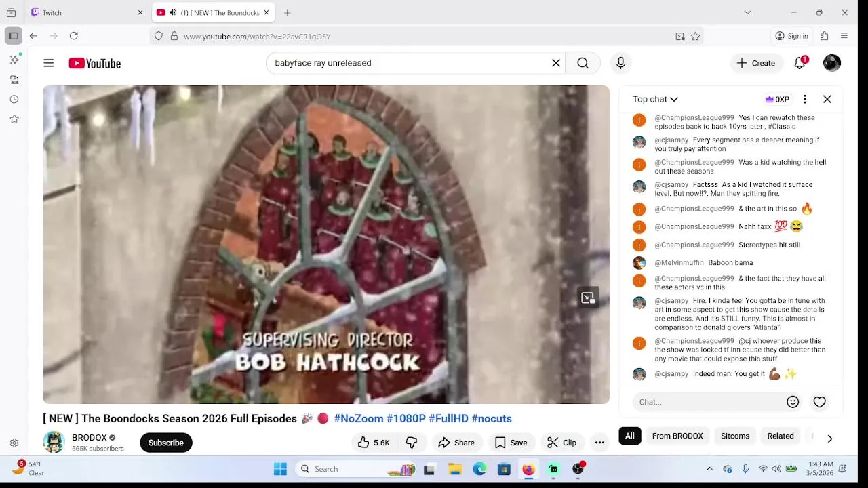
Task: Click the browser address bar URL
Action: (258, 37)
